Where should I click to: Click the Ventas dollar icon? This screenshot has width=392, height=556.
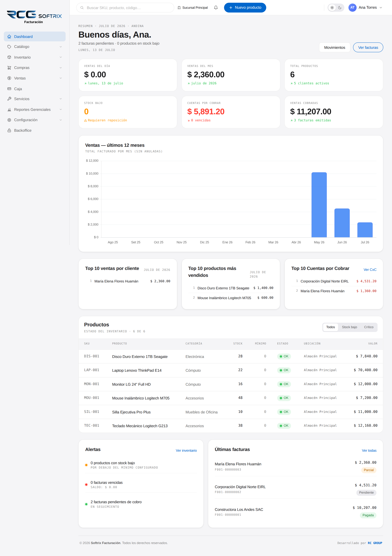click(9, 78)
